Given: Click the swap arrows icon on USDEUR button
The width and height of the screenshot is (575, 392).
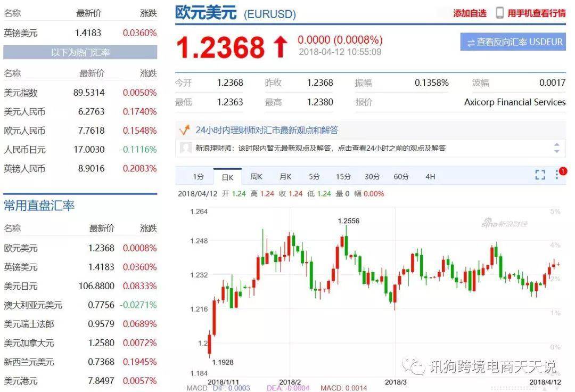Looking at the screenshot, I should click(x=471, y=43).
